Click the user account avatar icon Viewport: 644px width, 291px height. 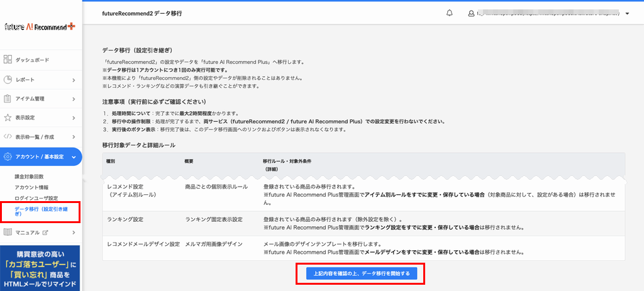(x=471, y=14)
